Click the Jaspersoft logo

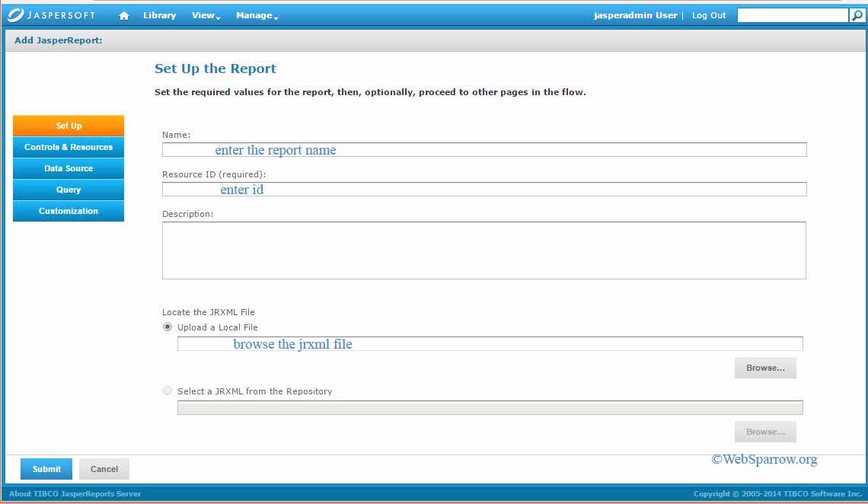[51, 14]
